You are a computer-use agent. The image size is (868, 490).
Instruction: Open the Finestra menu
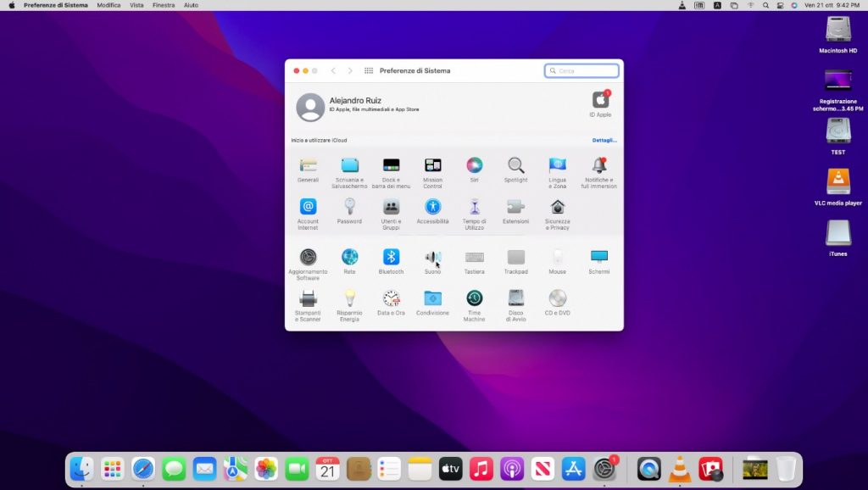click(x=164, y=5)
